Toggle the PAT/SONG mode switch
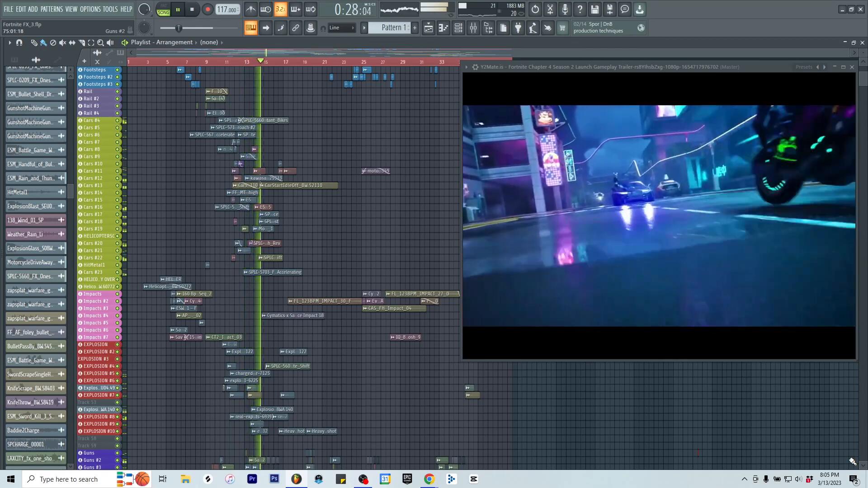Viewport: 868px width, 488px height. [164, 9]
